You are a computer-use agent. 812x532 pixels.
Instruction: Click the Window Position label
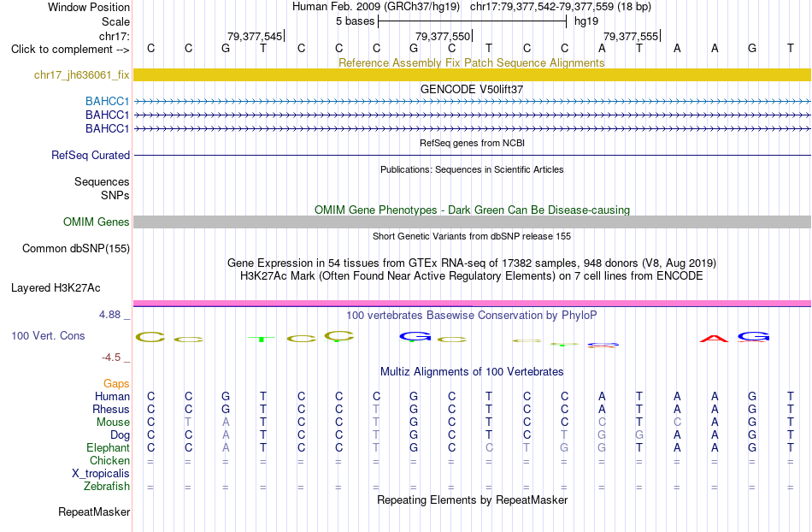click(89, 7)
